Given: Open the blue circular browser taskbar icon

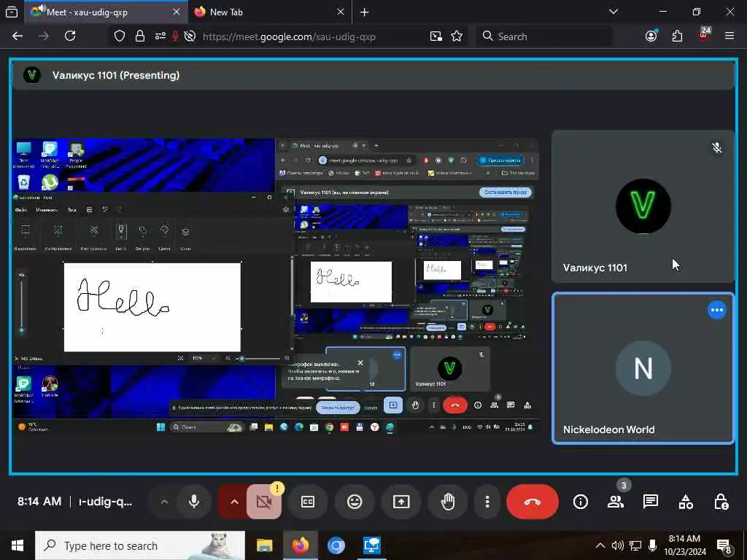Looking at the screenshot, I should tap(336, 545).
